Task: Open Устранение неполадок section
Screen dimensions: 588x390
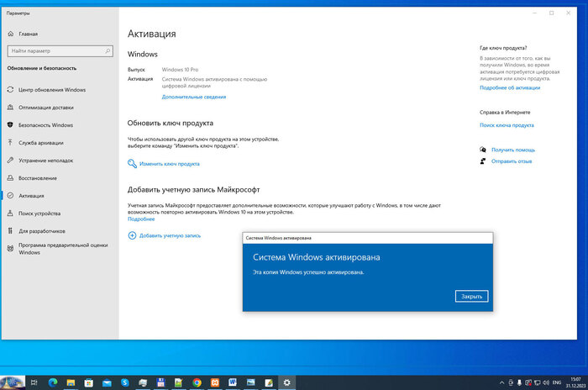Action: pyautogui.click(x=45, y=161)
